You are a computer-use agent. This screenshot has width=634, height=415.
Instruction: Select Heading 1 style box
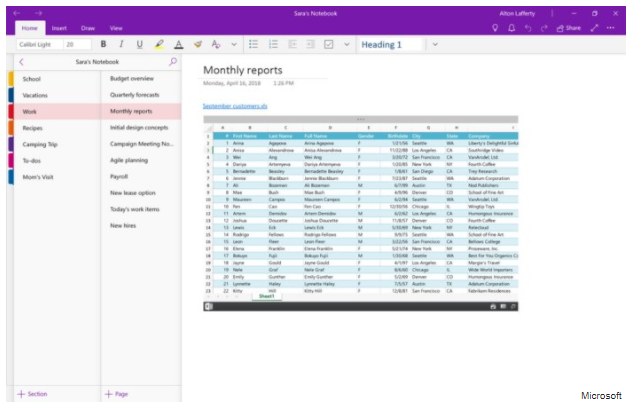point(390,44)
